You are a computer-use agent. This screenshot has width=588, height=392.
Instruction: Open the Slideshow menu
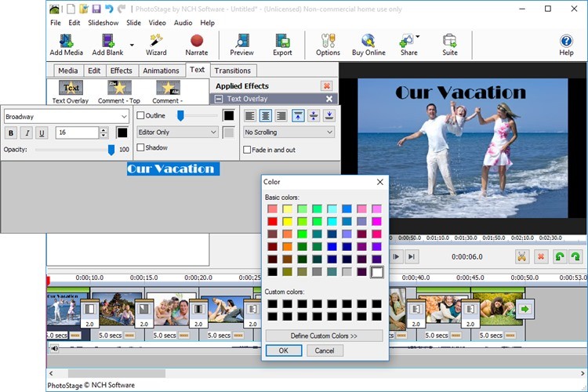[103, 23]
